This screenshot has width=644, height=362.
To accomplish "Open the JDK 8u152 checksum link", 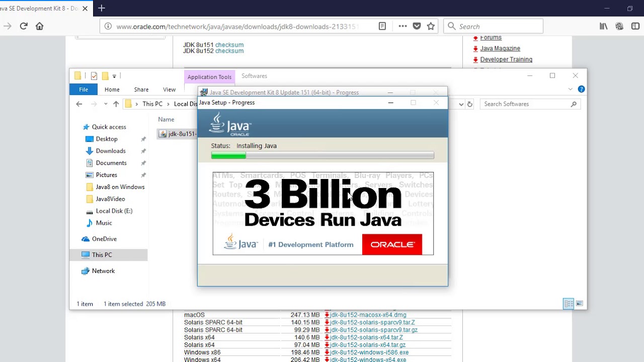I will 229,51.
